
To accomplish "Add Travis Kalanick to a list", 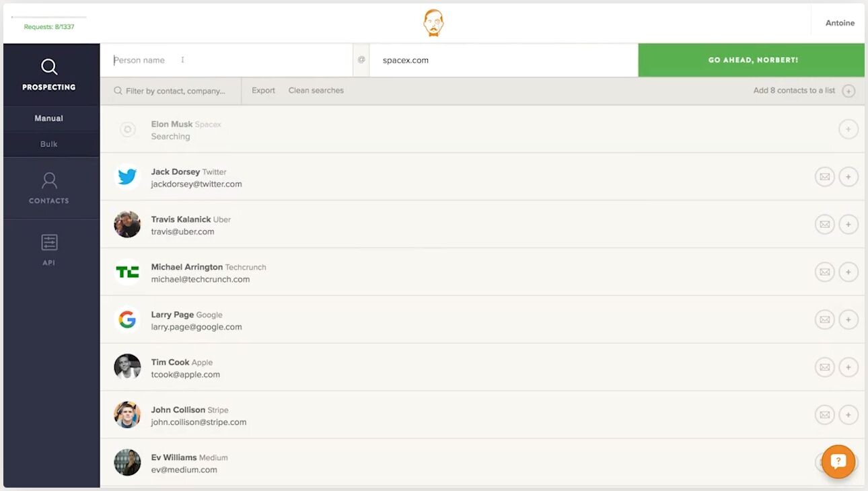I will click(x=848, y=225).
